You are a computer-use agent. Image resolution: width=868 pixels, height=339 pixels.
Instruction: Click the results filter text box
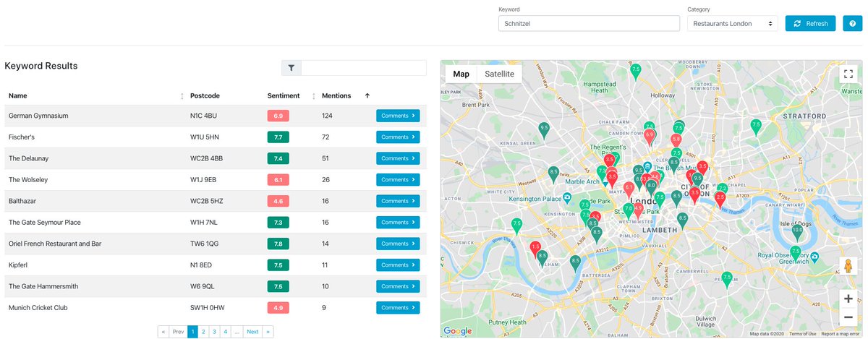coord(363,68)
